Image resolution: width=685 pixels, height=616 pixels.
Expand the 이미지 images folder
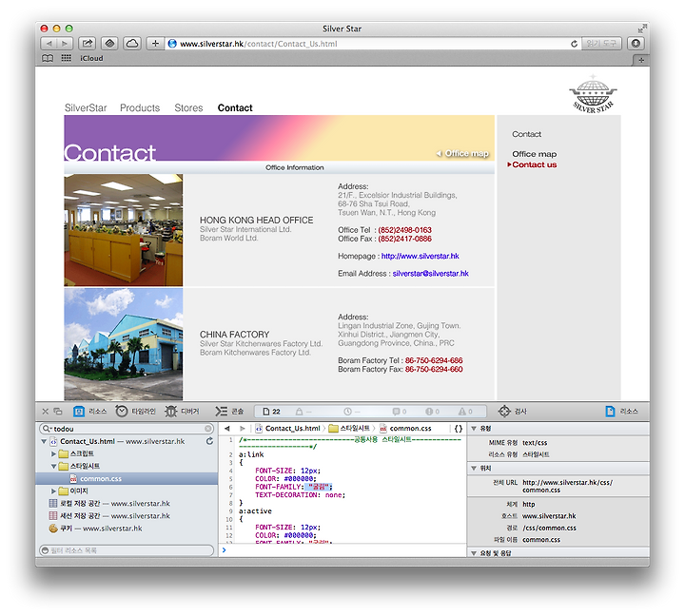coord(53,491)
